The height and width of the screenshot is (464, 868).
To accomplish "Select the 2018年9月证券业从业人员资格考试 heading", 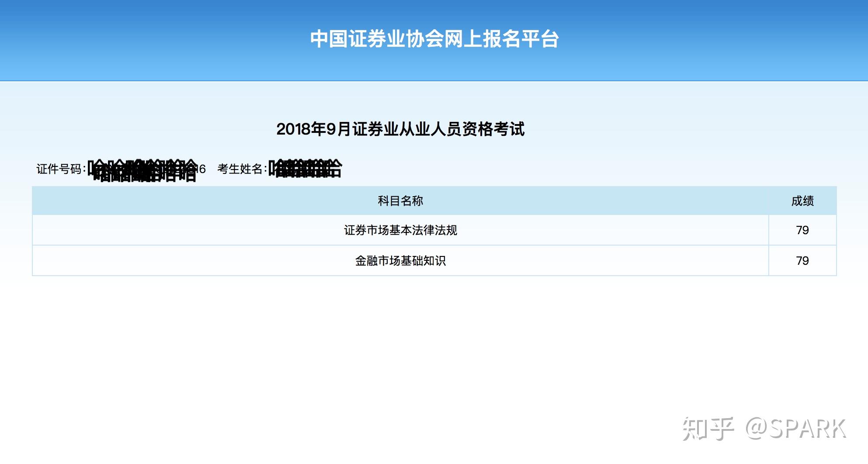I will click(x=400, y=129).
